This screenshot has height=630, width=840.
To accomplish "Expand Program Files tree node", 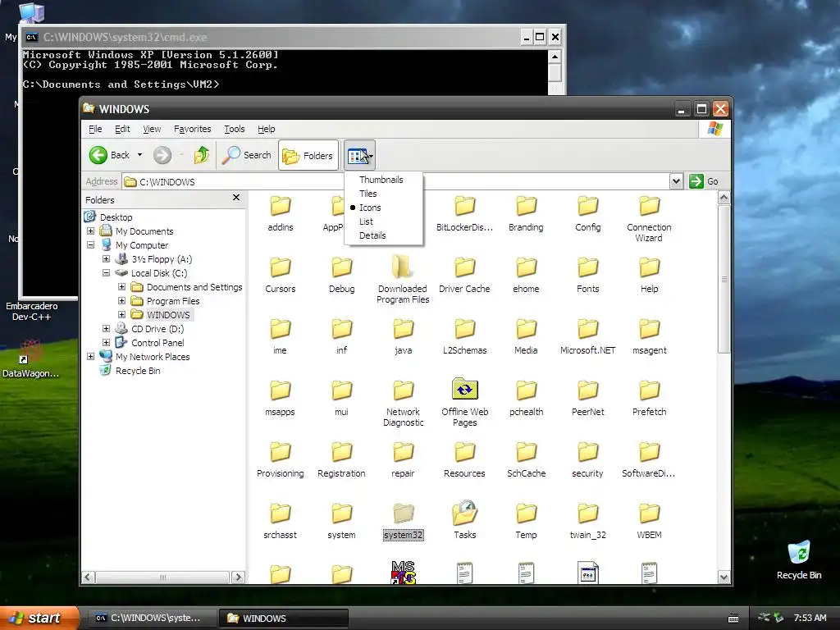I will tap(121, 300).
